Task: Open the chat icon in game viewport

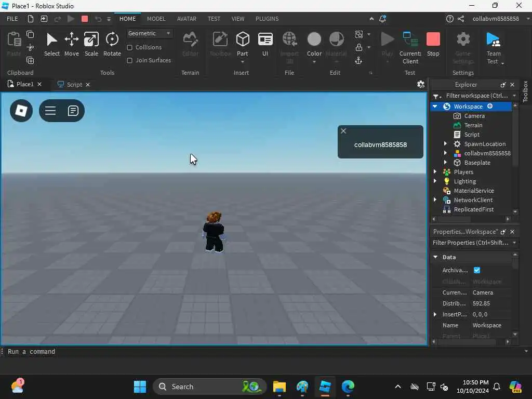Action: (x=73, y=111)
